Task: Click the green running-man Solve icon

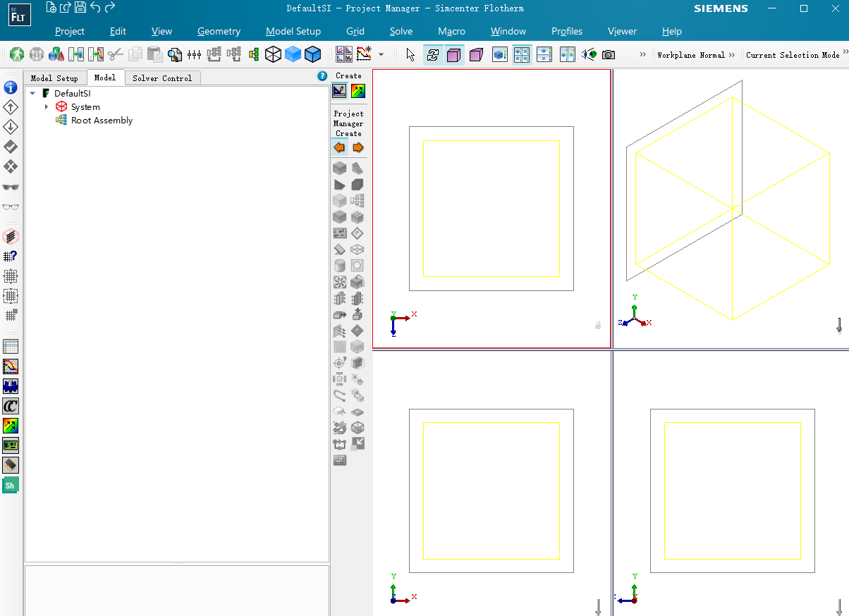Action: pos(17,54)
